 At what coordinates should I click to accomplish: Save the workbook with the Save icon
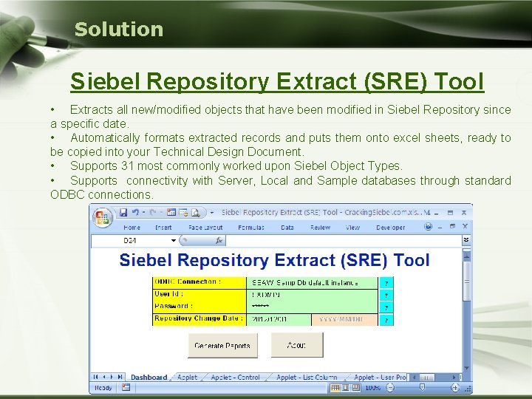tap(123, 212)
